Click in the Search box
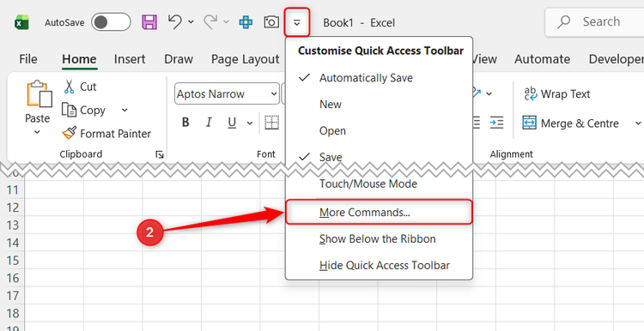The image size is (644, 331). click(594, 21)
